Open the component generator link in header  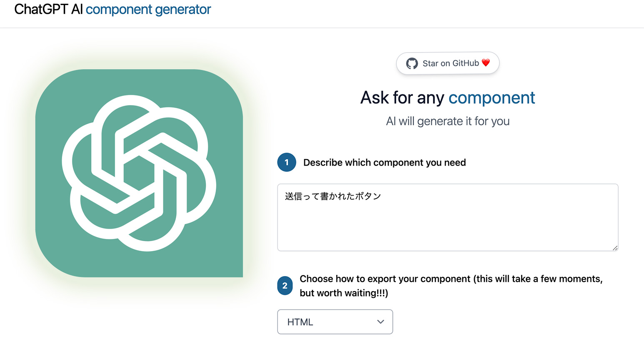pos(148,9)
